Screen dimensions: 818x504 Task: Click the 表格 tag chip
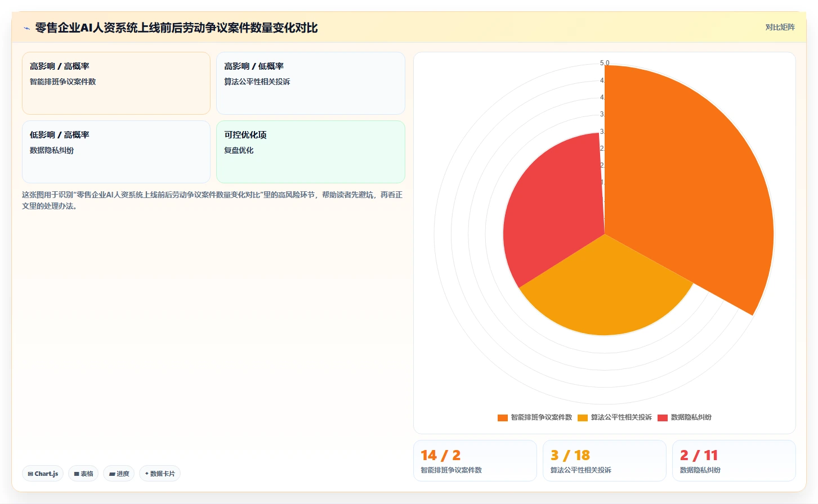click(83, 474)
